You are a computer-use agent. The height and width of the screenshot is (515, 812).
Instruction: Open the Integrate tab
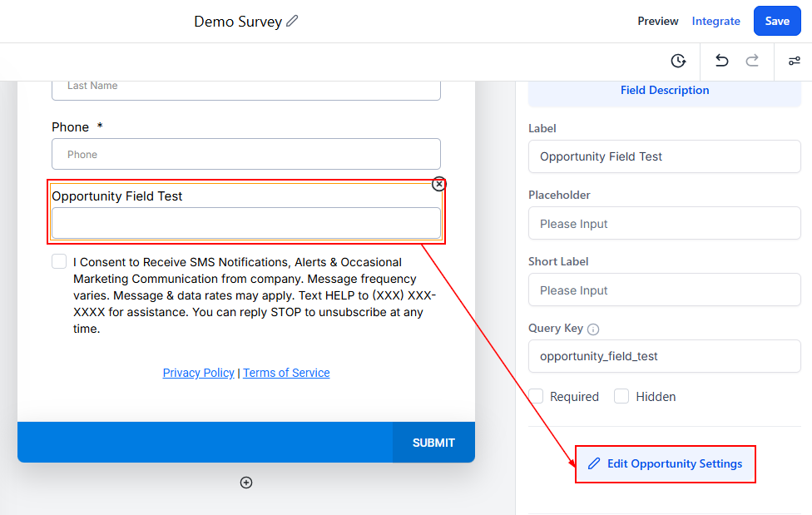pyautogui.click(x=715, y=21)
